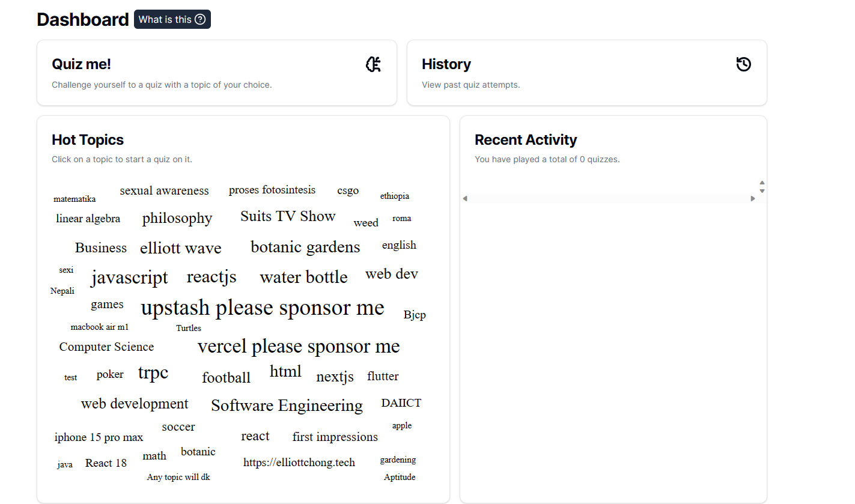Open the History card heading
Viewport: 855px width, 504px height.
coord(446,64)
